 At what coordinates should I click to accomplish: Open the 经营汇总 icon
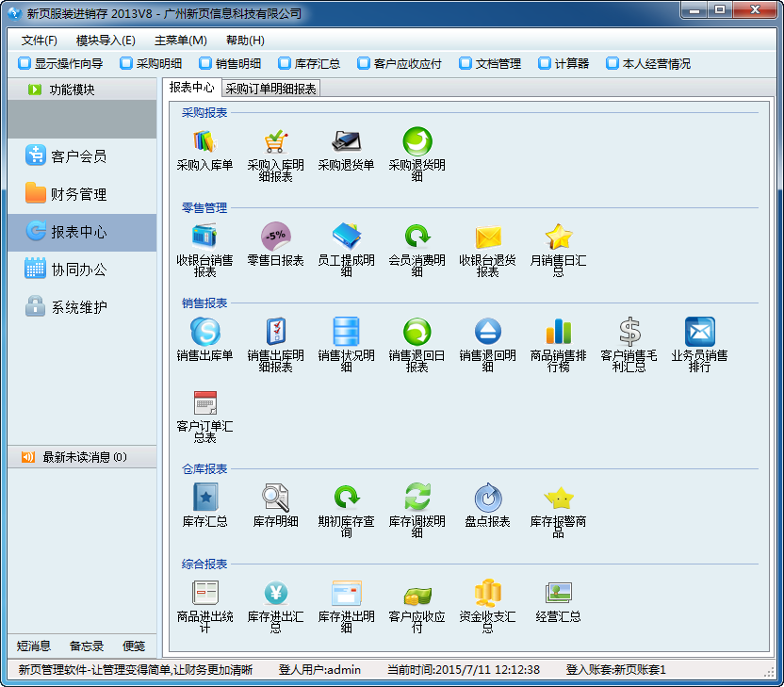pos(558,593)
